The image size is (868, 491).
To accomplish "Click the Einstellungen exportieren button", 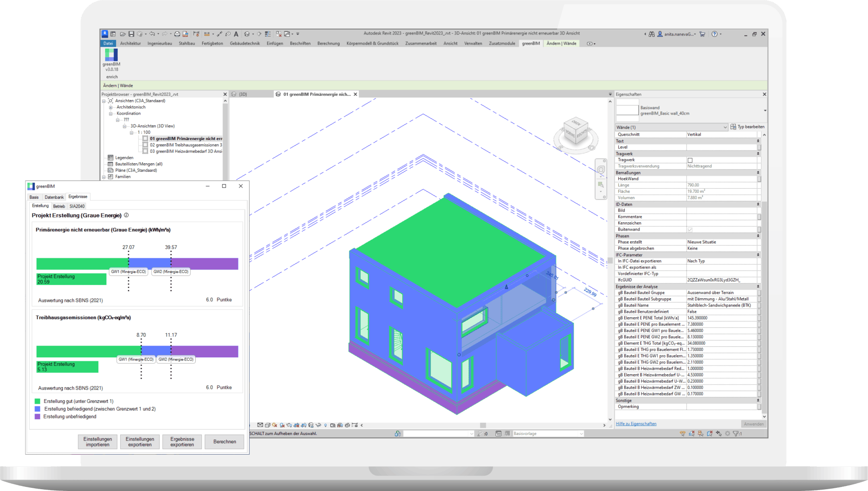I will coord(140,442).
